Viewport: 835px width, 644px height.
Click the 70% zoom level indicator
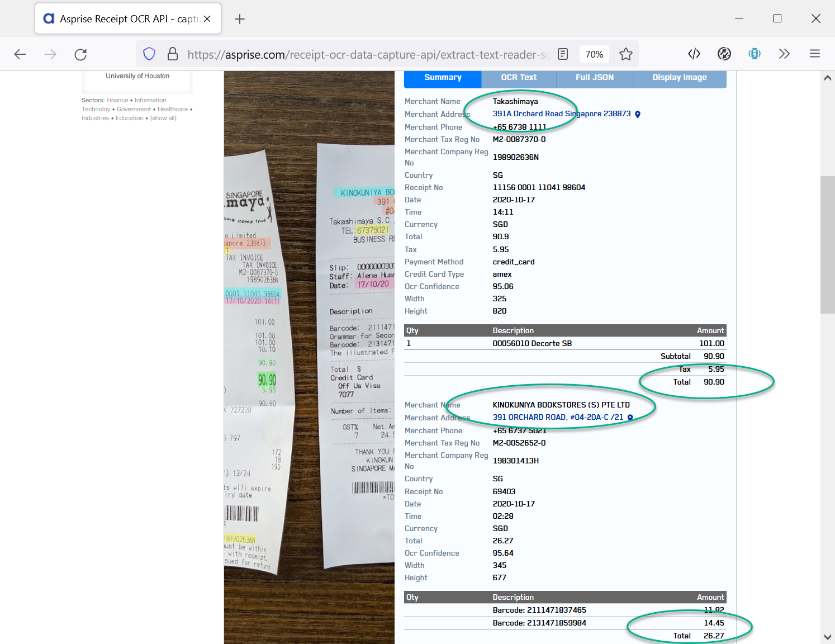[594, 54]
